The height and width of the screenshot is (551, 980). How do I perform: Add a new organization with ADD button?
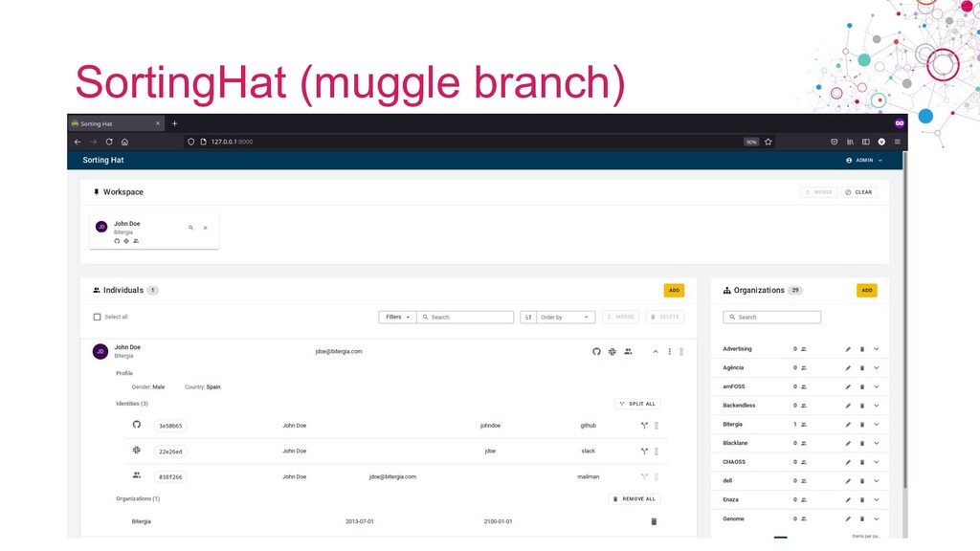866,290
